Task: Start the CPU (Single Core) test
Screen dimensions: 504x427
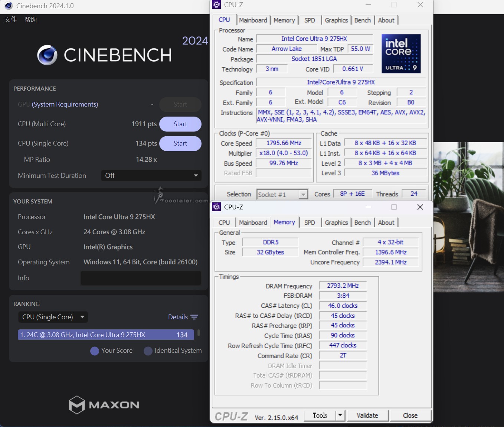Action: point(180,143)
